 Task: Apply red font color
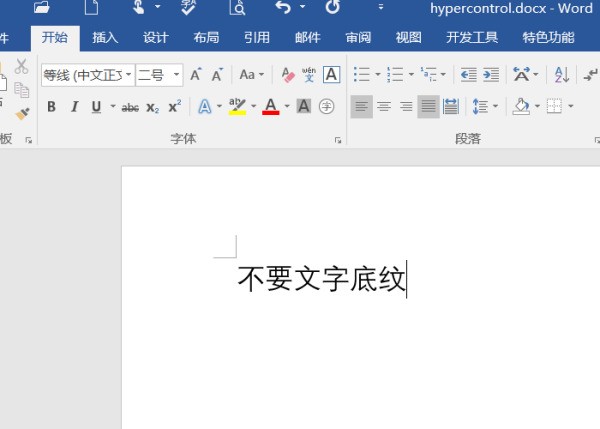[271, 106]
